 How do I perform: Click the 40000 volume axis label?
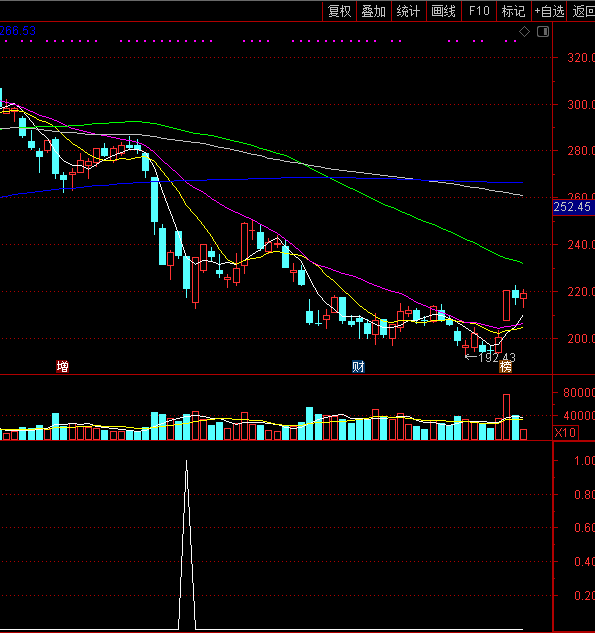click(578, 415)
